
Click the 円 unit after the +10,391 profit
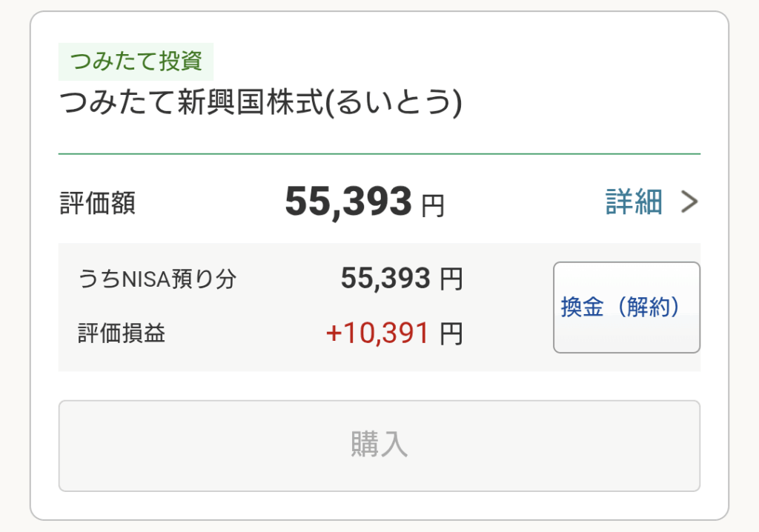[451, 334]
